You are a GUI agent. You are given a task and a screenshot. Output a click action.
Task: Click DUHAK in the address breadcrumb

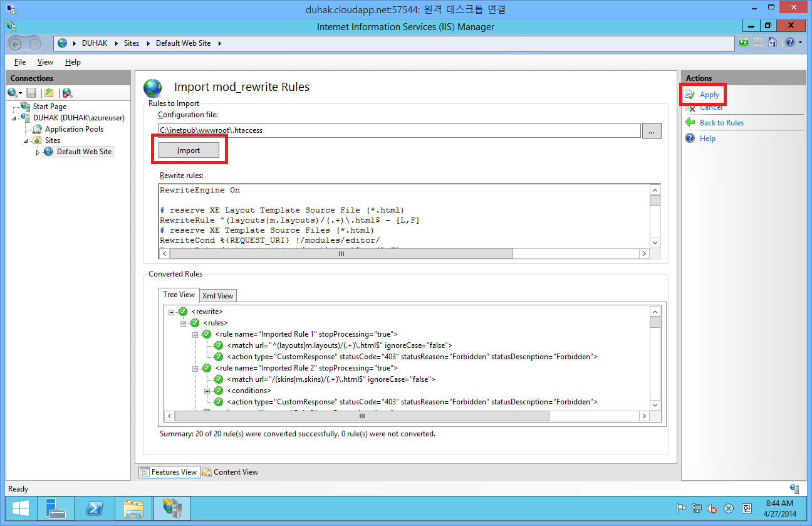point(95,43)
